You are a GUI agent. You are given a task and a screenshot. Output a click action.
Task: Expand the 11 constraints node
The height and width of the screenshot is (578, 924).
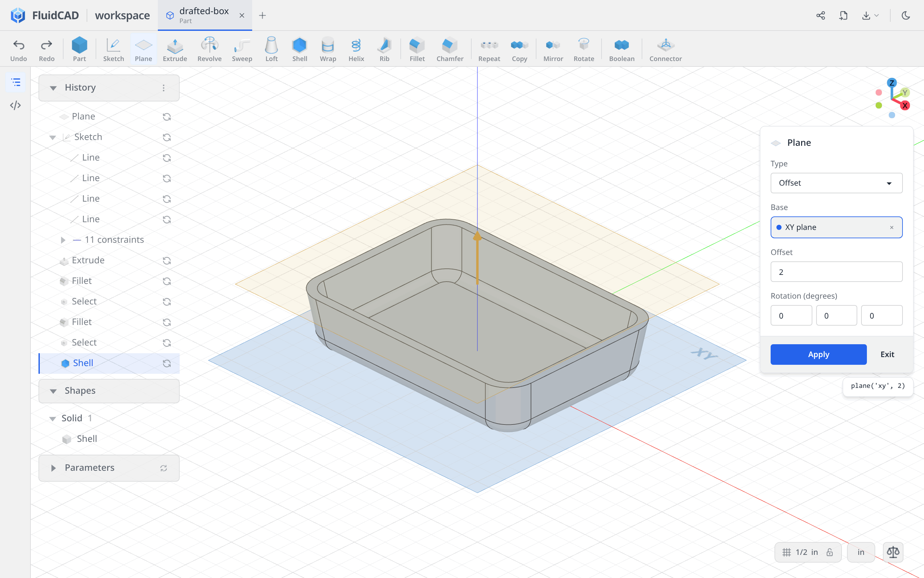63,240
